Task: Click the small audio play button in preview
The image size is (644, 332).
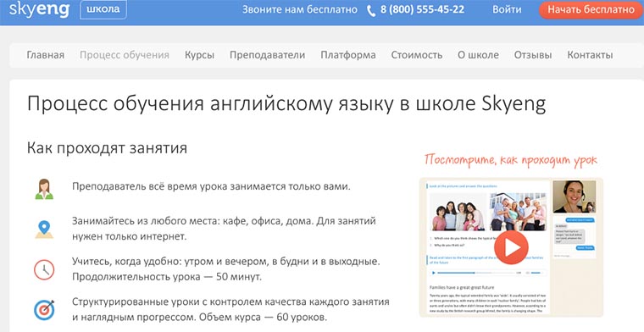Action: click(433, 273)
